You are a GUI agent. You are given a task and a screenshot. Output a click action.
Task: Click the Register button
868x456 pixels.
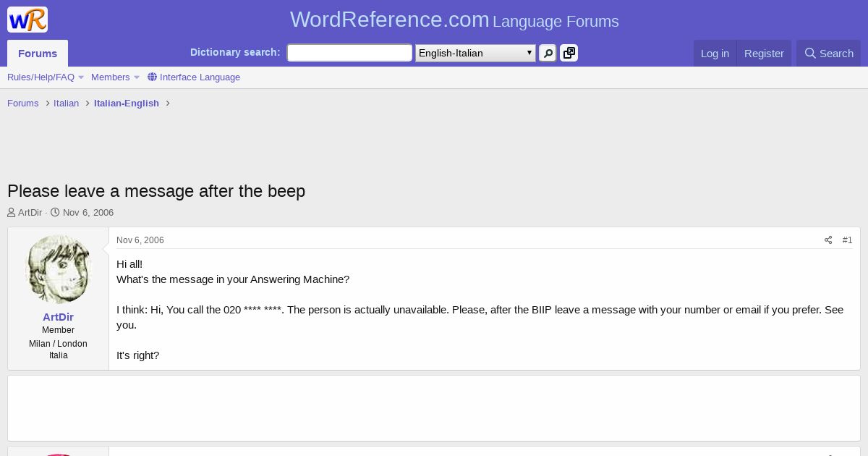click(764, 54)
